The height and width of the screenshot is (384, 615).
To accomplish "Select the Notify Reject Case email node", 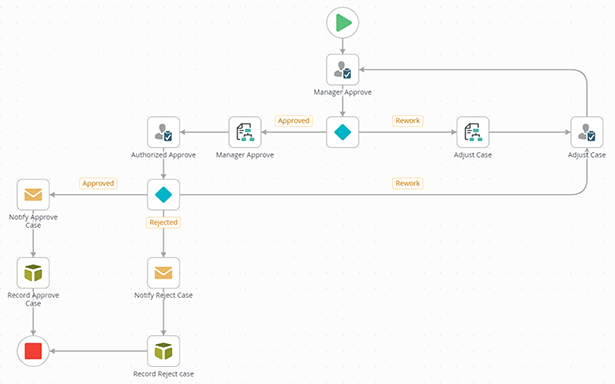I will [164, 273].
